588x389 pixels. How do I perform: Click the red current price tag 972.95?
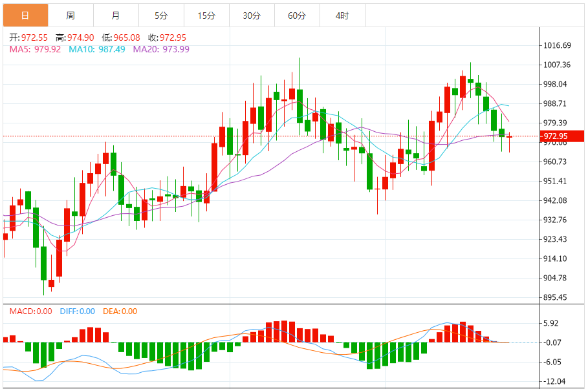[x=561, y=136]
